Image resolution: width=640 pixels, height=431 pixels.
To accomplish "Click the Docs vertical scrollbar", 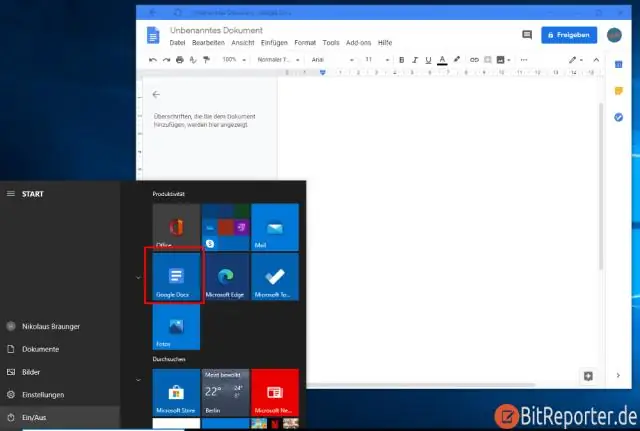I will coord(600,186).
